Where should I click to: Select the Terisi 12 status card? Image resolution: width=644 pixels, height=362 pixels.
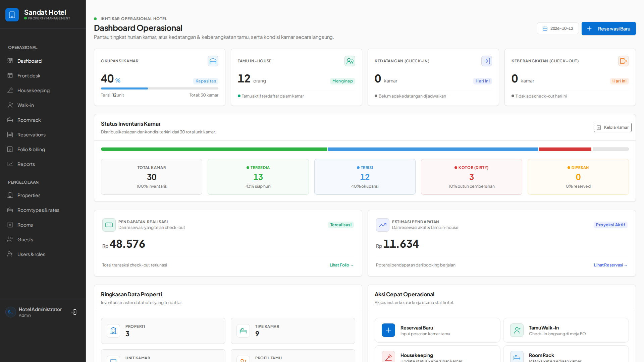365,177
